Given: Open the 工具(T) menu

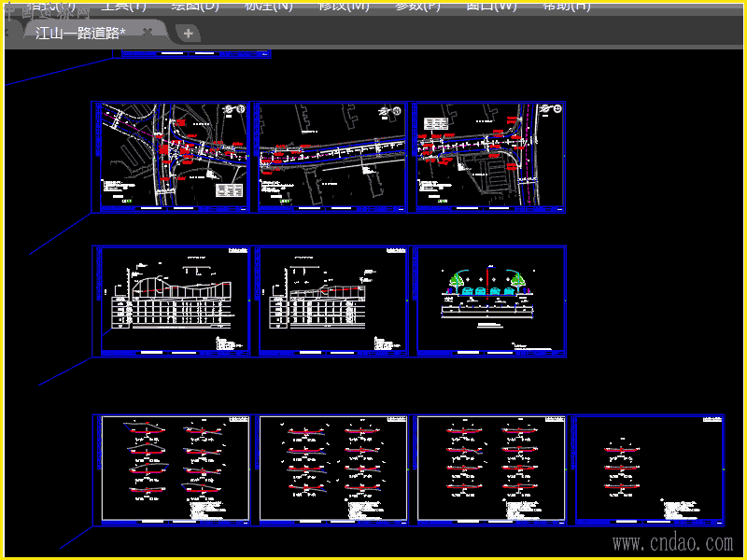Looking at the screenshot, I should tap(124, 7).
